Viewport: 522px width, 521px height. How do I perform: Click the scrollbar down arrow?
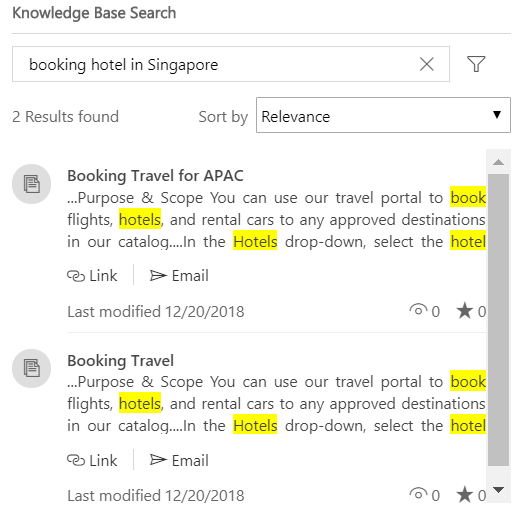[498, 490]
